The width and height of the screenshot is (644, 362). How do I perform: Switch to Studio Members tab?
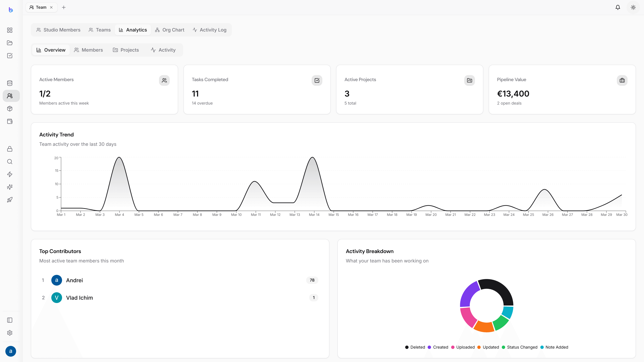click(x=58, y=30)
